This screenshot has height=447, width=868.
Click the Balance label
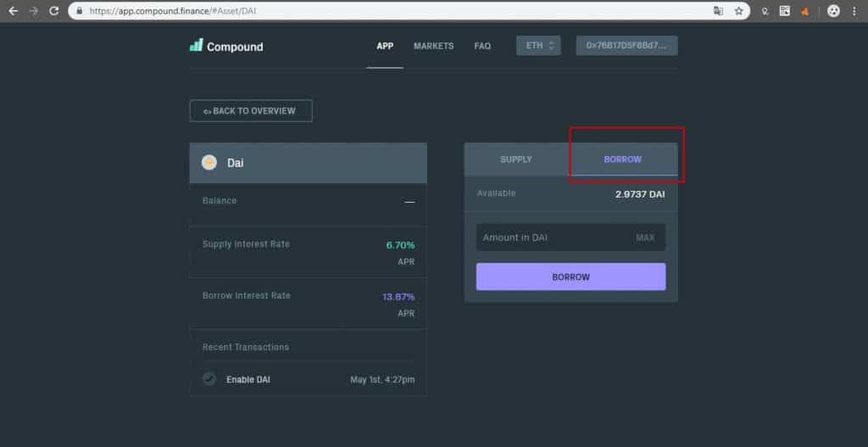point(220,200)
